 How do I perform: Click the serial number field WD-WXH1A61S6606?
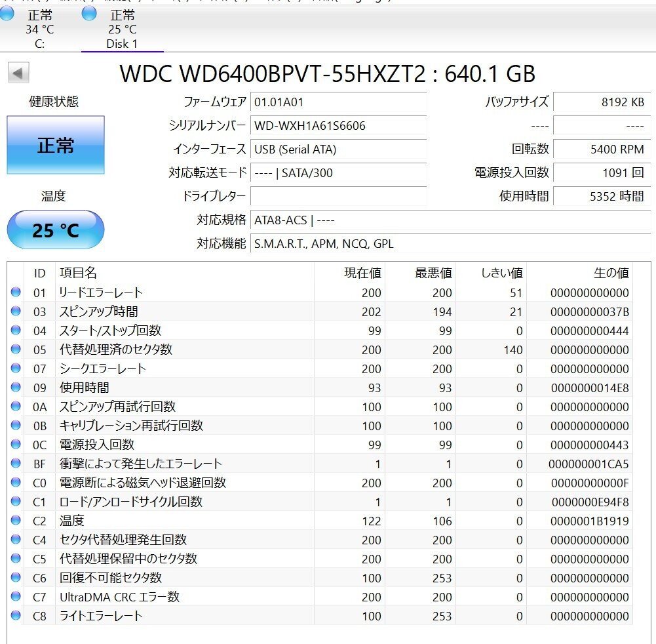338,126
